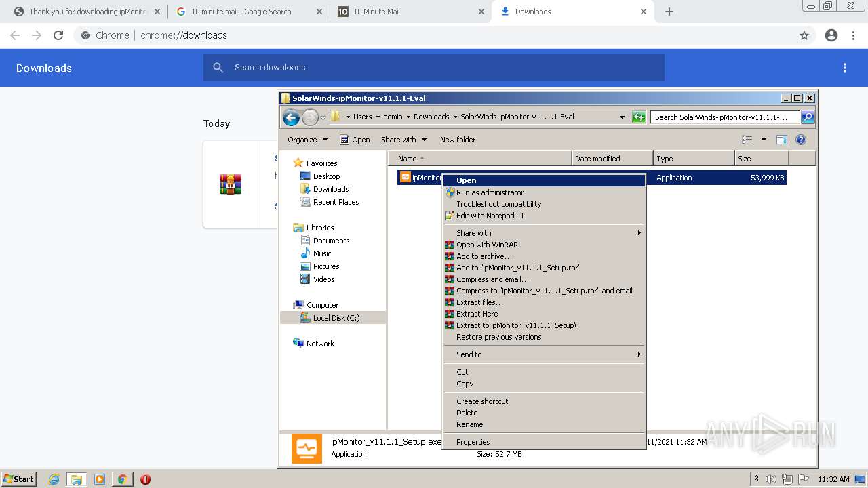Click the volume speaker tray icon
Viewport: 868px width, 488px height.
(770, 479)
